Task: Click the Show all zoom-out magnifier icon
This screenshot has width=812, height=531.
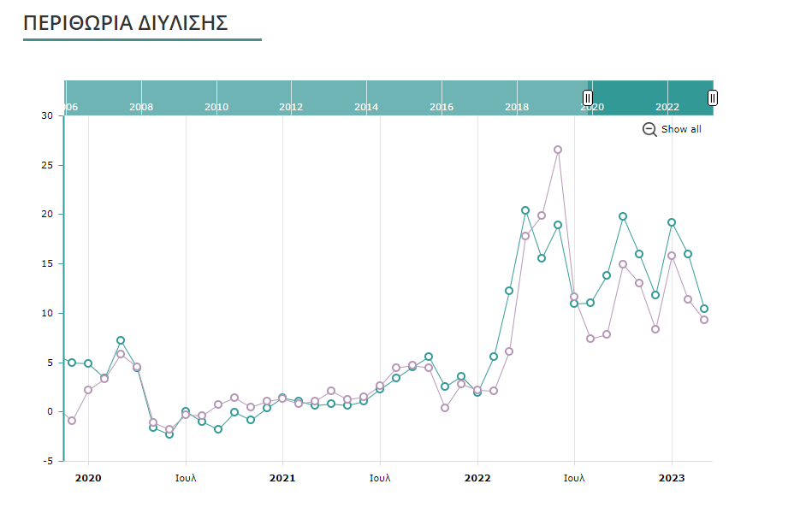Action: 649,129
